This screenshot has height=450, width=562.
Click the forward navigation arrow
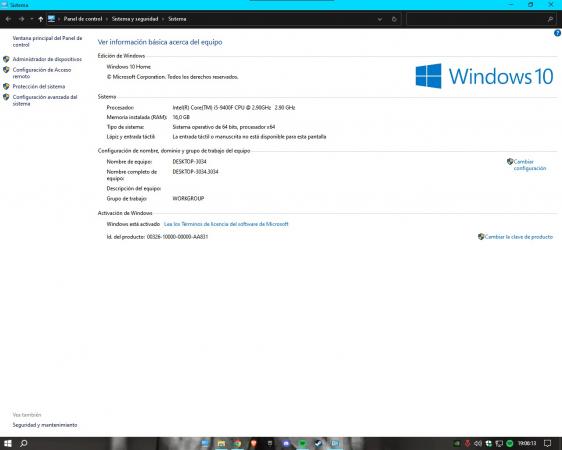pos(22,19)
